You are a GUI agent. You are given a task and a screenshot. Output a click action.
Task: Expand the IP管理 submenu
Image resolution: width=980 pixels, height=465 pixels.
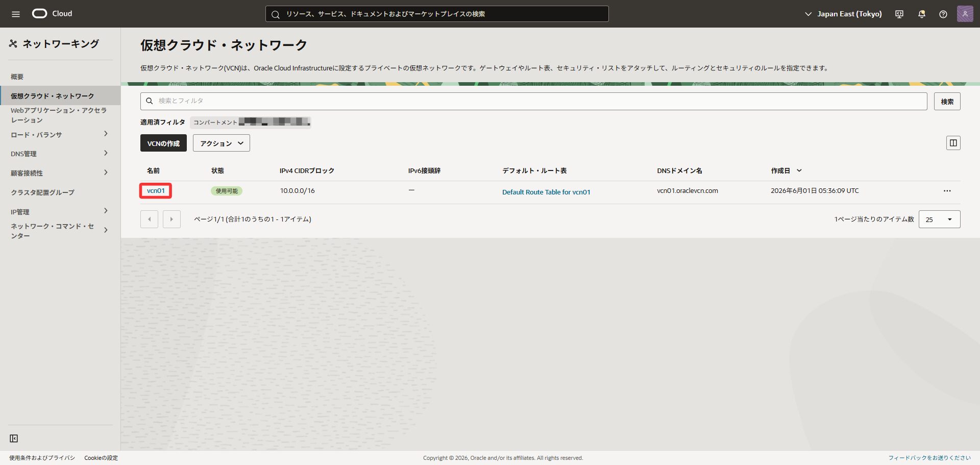pyautogui.click(x=106, y=211)
